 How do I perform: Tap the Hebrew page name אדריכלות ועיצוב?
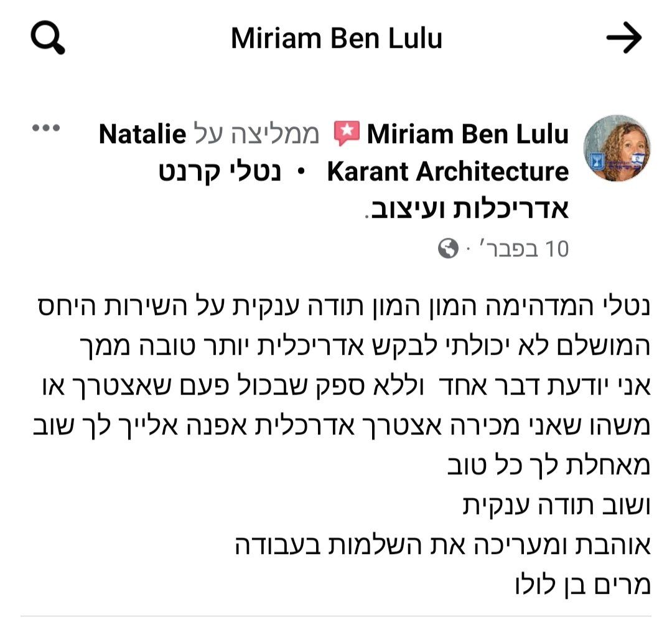coord(467,209)
